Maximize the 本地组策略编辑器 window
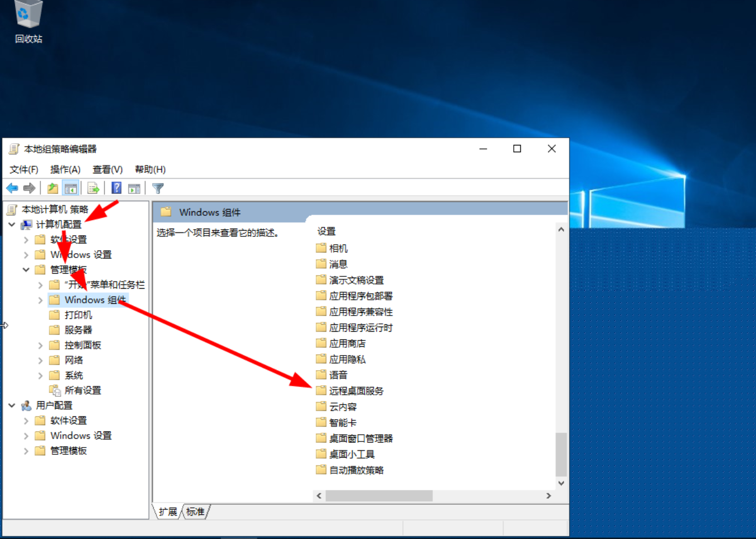The width and height of the screenshot is (756, 539). (x=517, y=149)
